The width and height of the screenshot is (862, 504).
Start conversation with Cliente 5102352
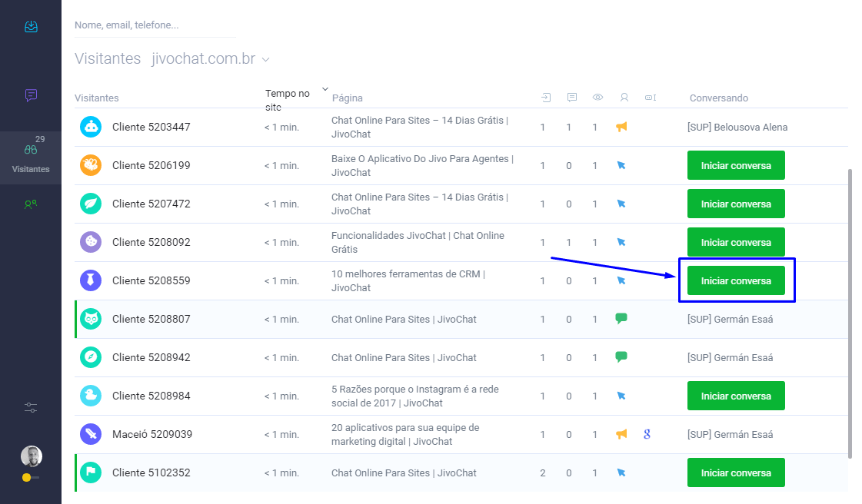pos(736,472)
